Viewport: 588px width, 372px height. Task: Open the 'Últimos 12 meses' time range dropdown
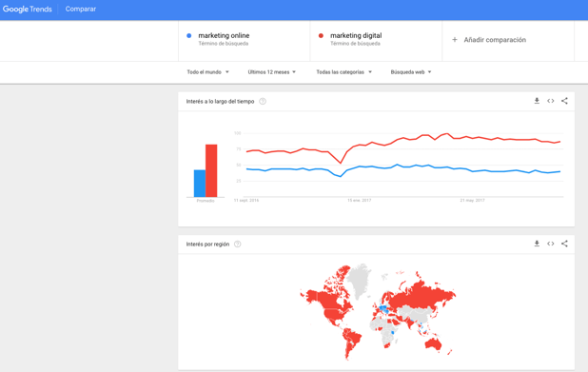[271, 72]
